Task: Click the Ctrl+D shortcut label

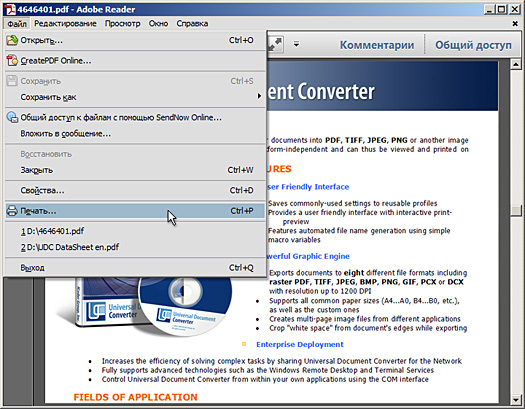Action: tap(241, 190)
